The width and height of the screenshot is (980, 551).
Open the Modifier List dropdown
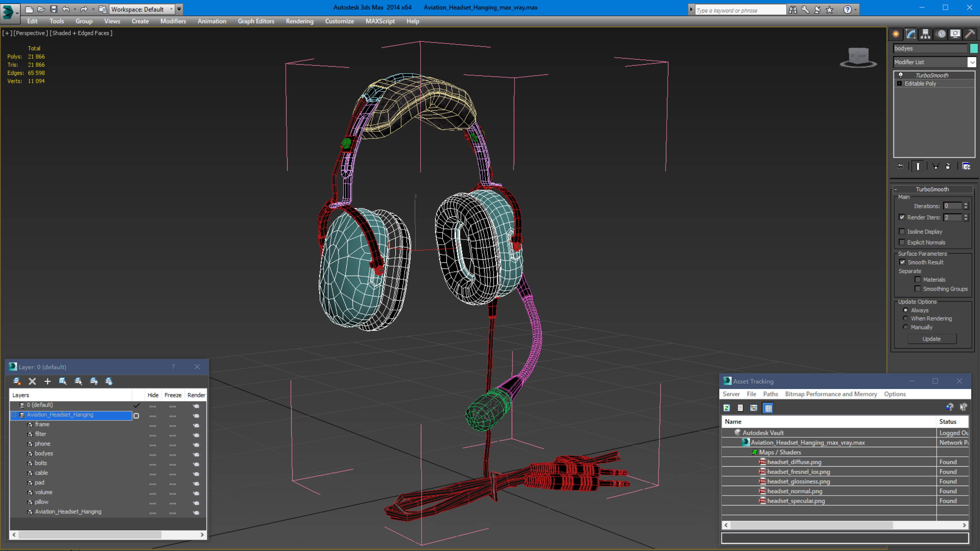[972, 62]
